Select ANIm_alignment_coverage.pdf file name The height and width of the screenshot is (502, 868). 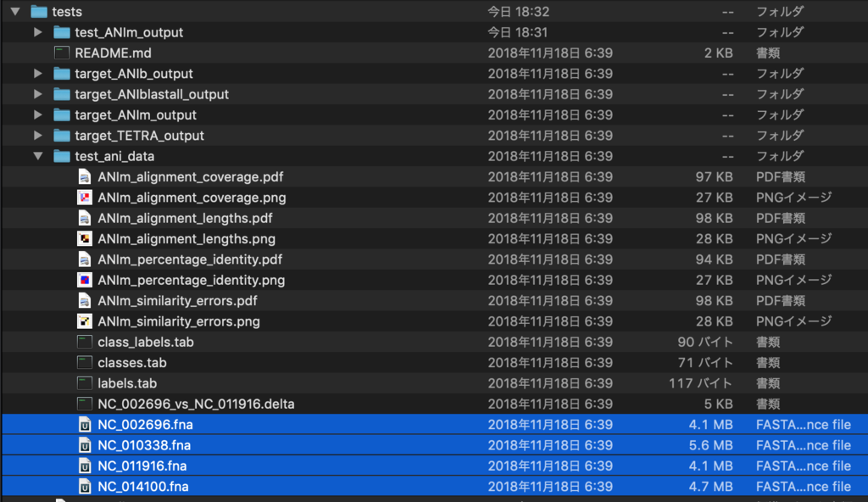coord(191,176)
